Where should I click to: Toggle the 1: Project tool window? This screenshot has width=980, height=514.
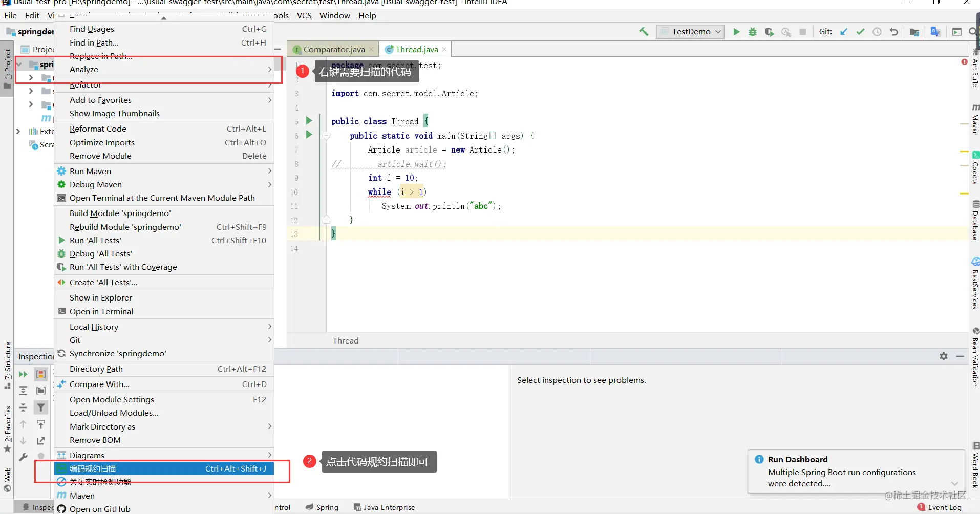click(7, 68)
